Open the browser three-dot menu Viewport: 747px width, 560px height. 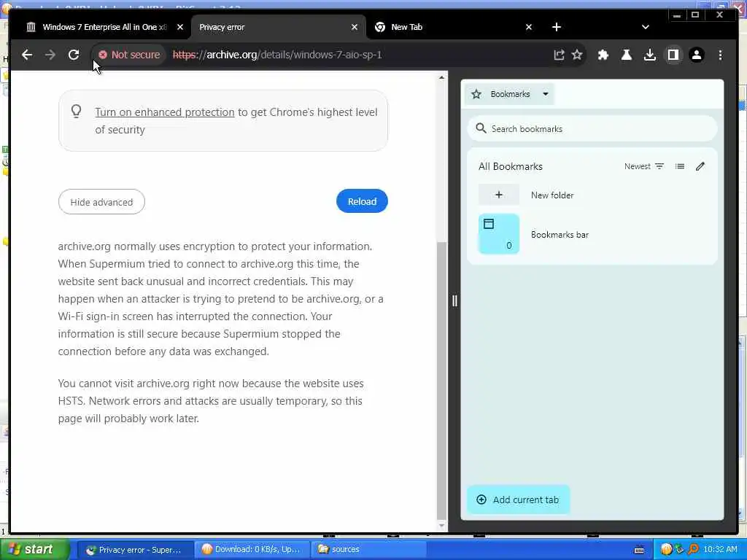click(720, 55)
